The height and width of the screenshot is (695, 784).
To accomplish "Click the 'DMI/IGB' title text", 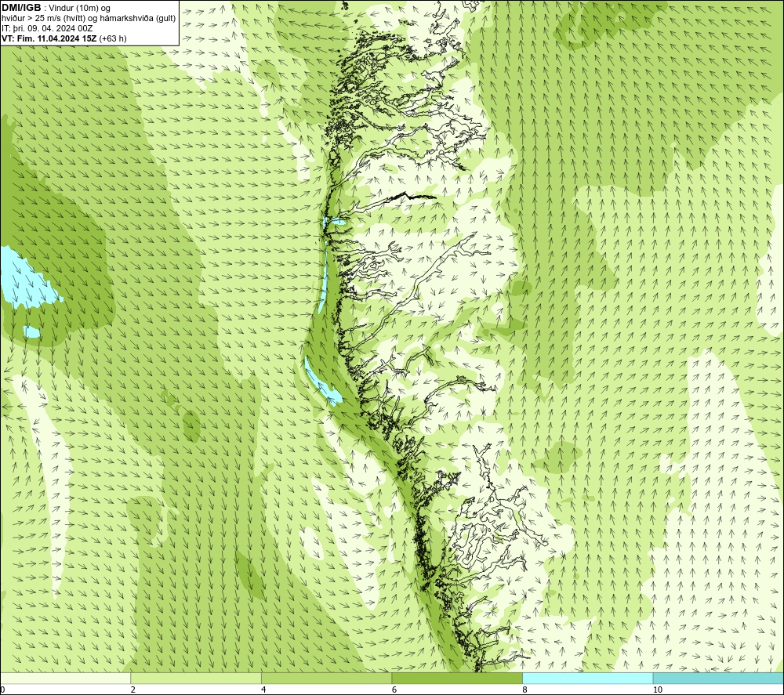I will point(21,8).
